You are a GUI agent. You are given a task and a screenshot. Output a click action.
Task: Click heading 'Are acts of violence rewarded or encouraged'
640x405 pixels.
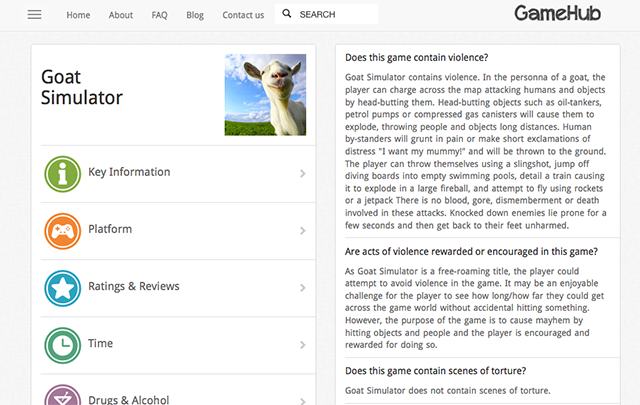tap(471, 251)
